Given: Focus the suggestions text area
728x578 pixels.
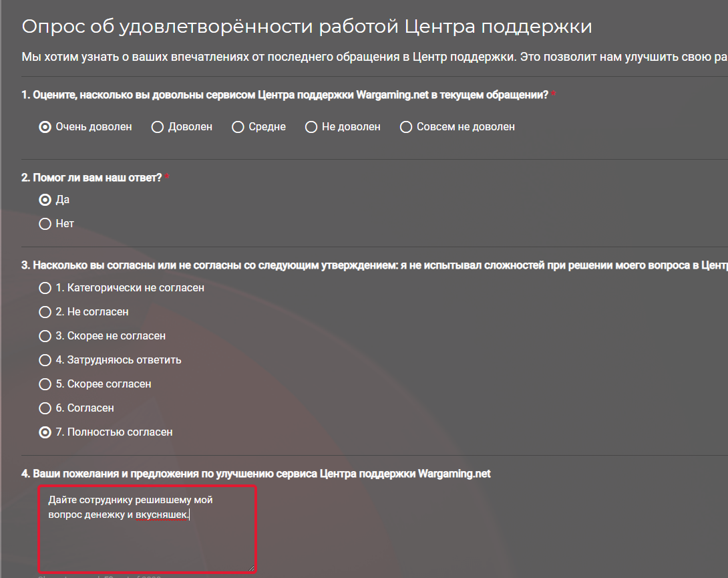Looking at the screenshot, I should [x=147, y=529].
